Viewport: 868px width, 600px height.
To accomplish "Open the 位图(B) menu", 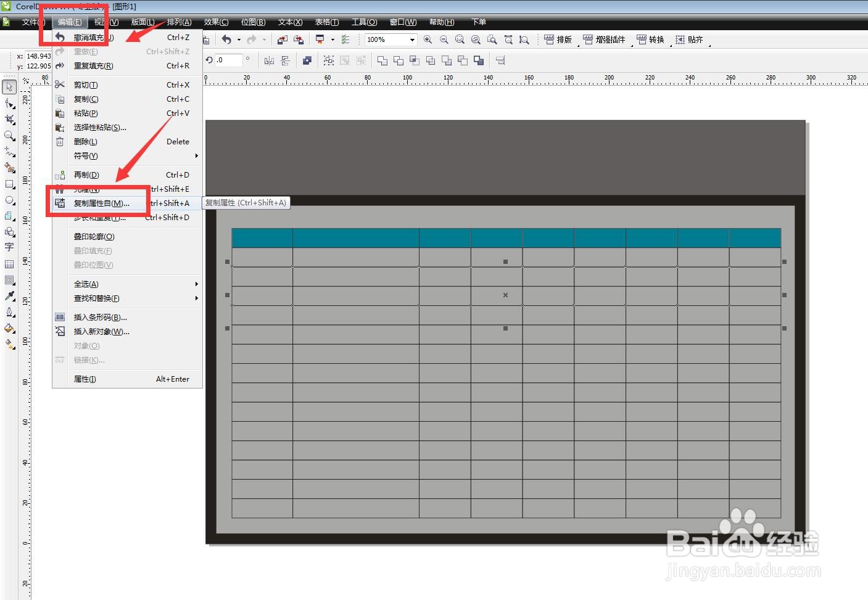I will pyautogui.click(x=253, y=22).
